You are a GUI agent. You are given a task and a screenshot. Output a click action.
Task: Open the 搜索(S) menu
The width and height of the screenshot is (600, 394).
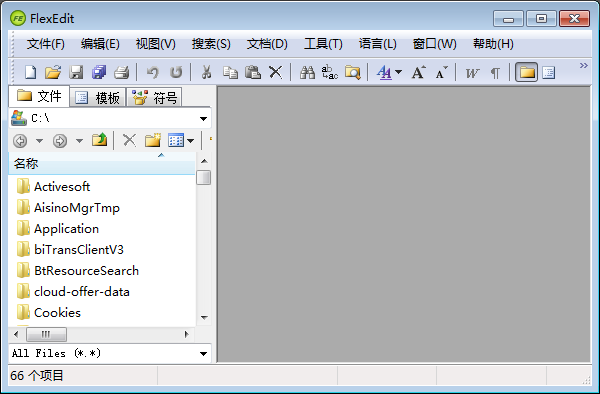(211, 44)
